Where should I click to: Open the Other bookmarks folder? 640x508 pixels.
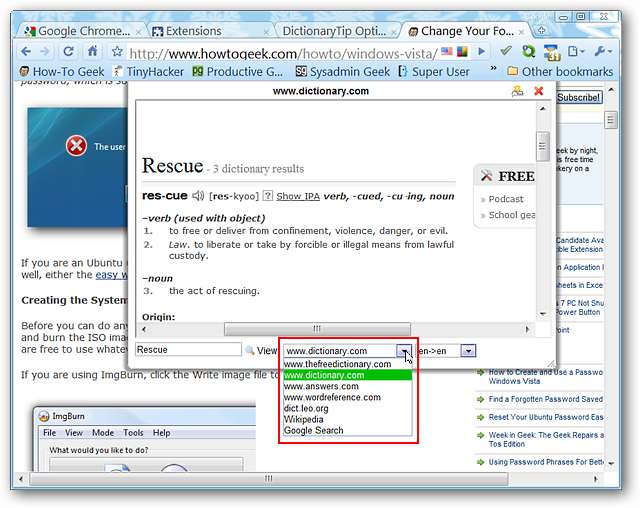[560, 72]
